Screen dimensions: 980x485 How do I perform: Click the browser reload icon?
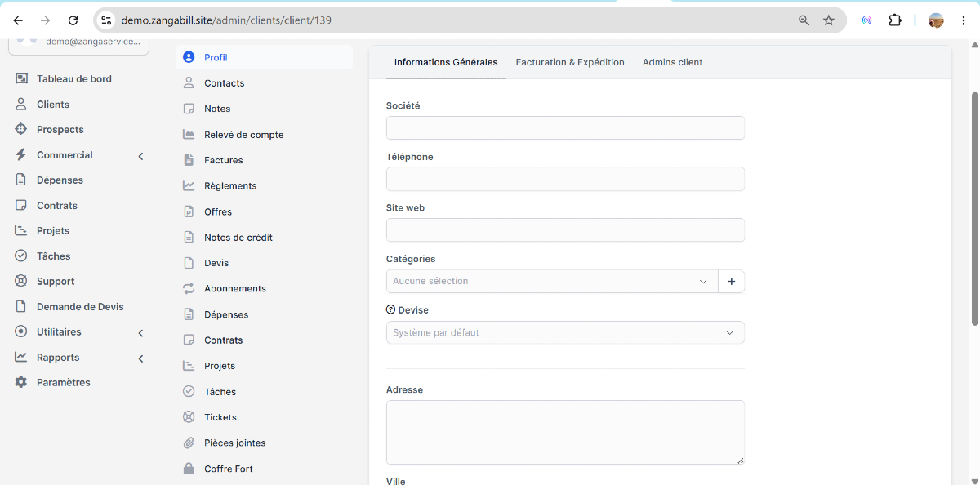73,20
